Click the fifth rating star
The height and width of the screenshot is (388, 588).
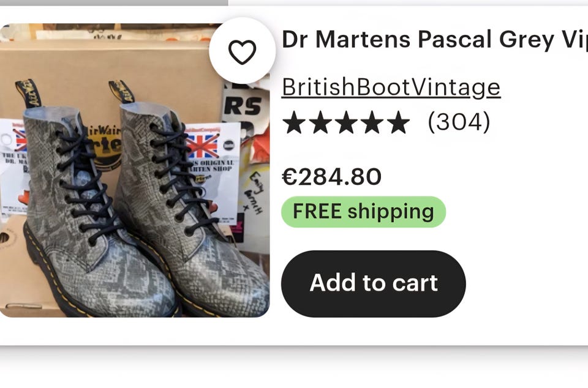click(x=398, y=122)
